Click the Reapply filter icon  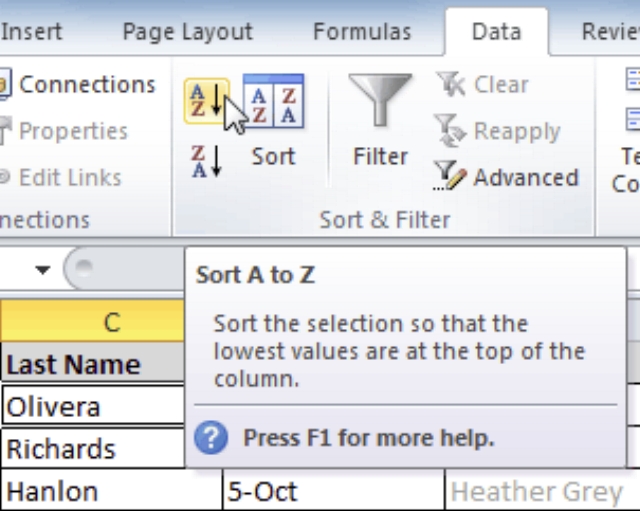(x=451, y=131)
